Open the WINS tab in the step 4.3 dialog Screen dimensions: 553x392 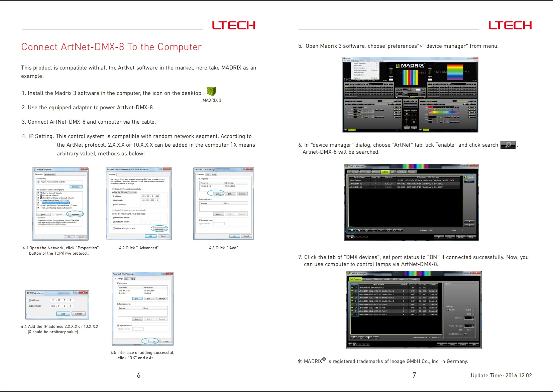[x=214, y=174]
